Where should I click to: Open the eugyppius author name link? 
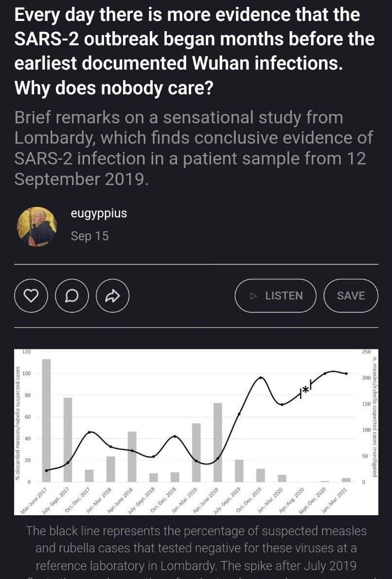click(x=99, y=213)
